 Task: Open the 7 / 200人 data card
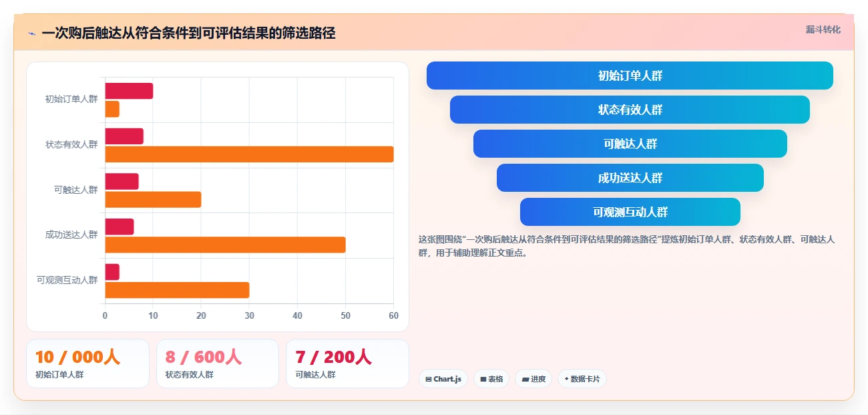(347, 364)
